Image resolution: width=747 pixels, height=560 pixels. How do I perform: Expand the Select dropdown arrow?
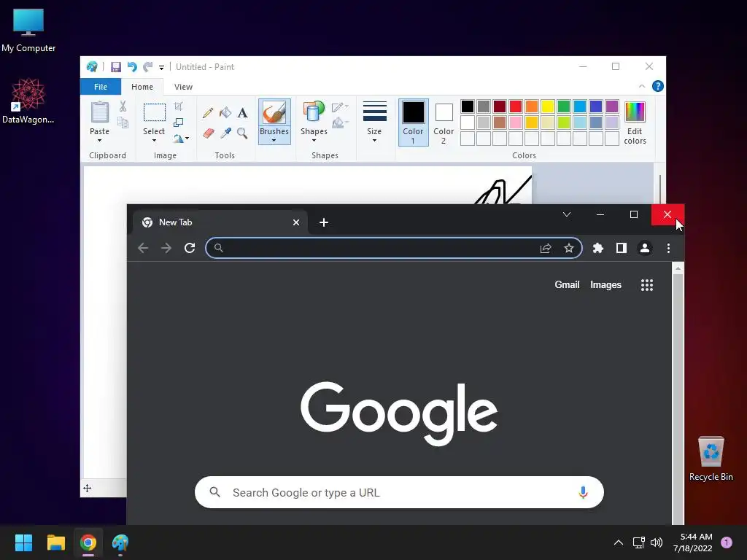pyautogui.click(x=154, y=141)
